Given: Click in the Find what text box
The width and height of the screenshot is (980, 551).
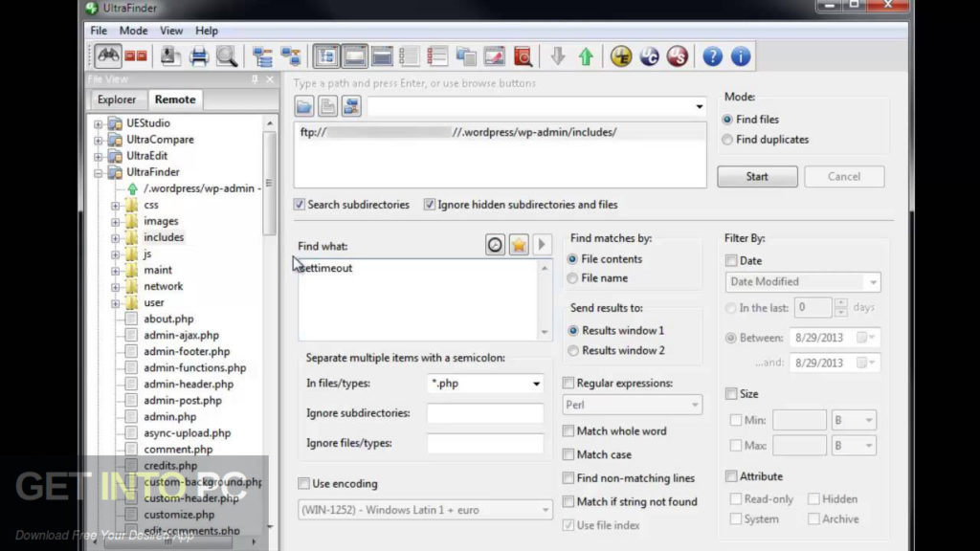Looking at the screenshot, I should point(417,299).
